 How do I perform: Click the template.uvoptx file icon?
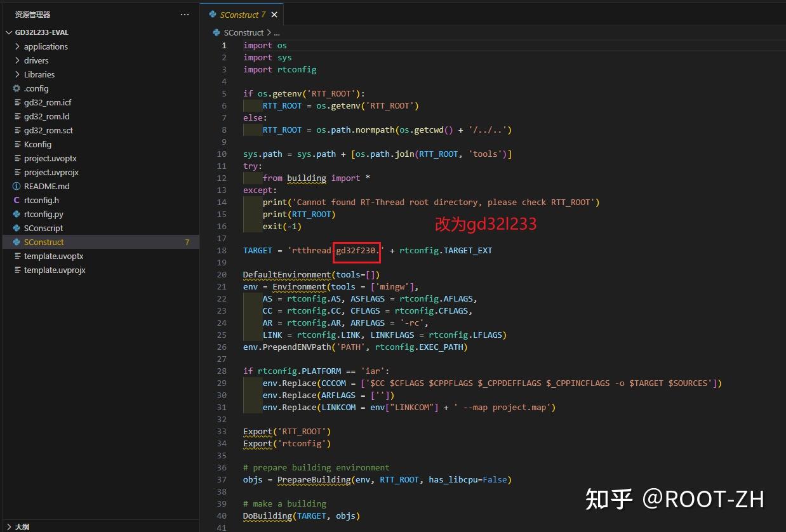click(x=17, y=256)
